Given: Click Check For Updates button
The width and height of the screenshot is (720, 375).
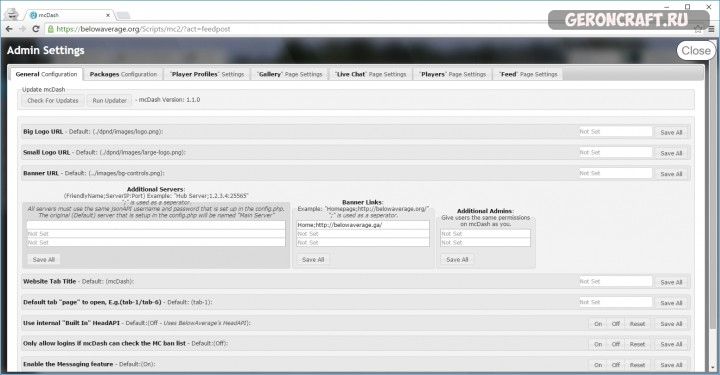Looking at the screenshot, I should (53, 101).
